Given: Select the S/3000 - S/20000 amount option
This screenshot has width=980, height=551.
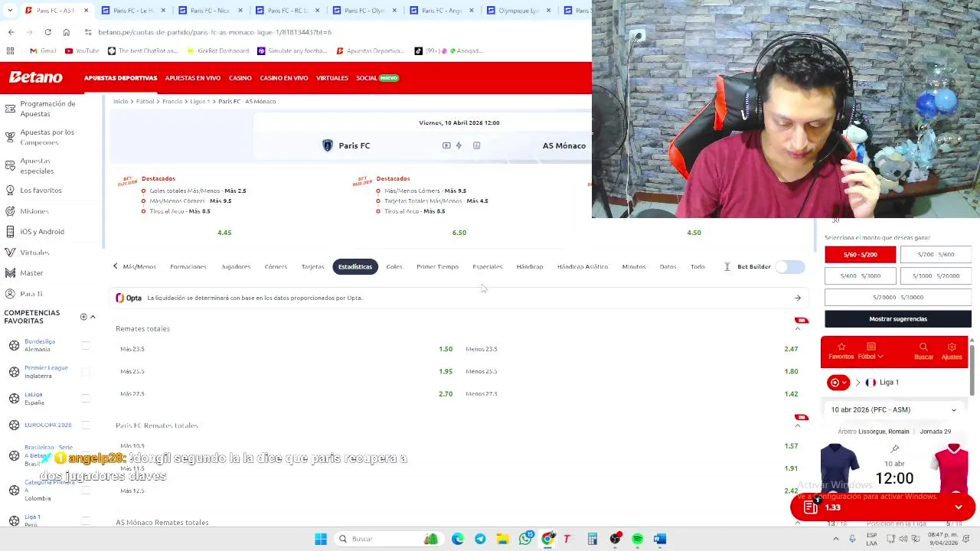Looking at the screenshot, I should [x=936, y=275].
